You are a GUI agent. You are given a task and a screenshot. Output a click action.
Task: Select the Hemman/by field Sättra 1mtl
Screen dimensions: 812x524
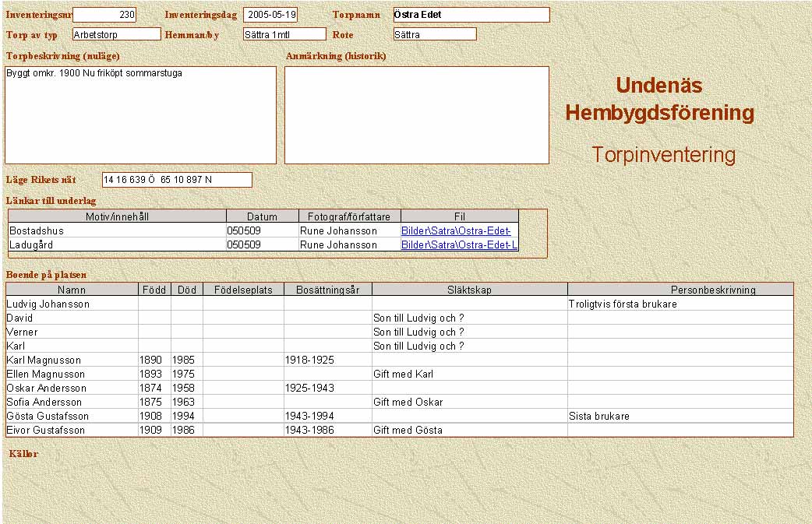click(284, 34)
